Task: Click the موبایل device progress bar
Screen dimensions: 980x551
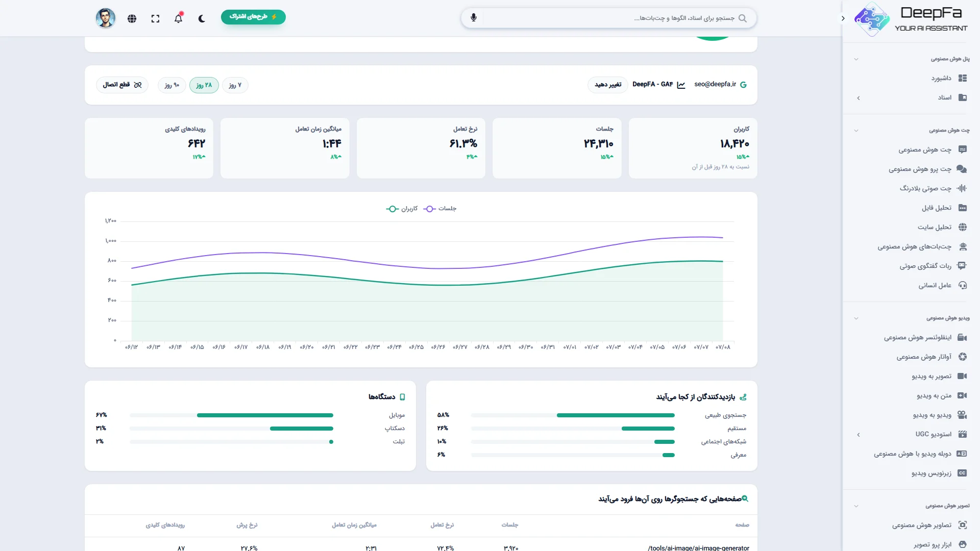Action: click(232, 415)
